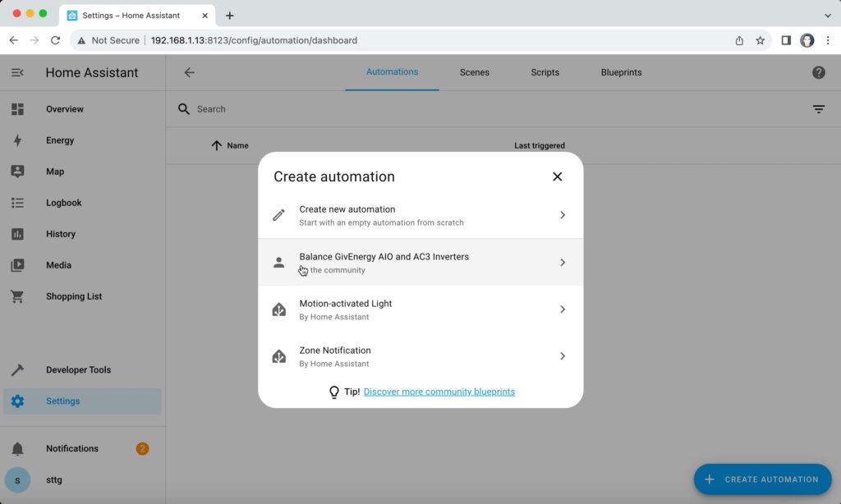The image size is (841, 504).
Task: Expand Motion-activated Light chevron
Action: [562, 309]
